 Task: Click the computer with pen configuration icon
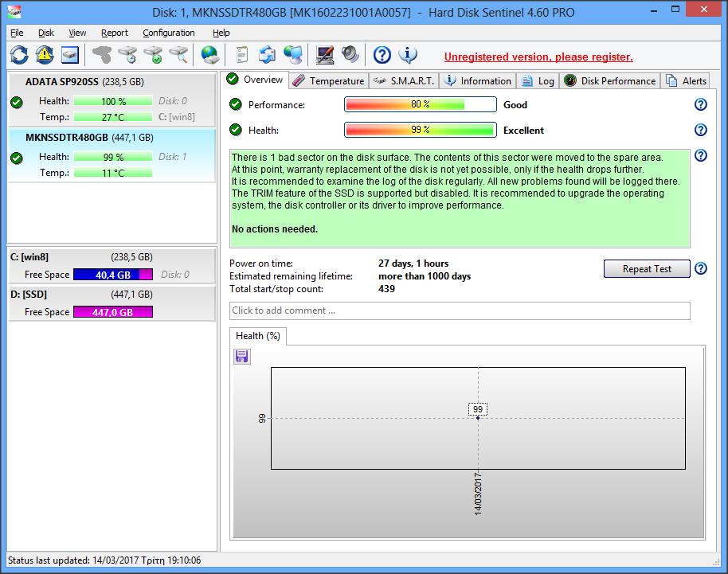(x=324, y=55)
